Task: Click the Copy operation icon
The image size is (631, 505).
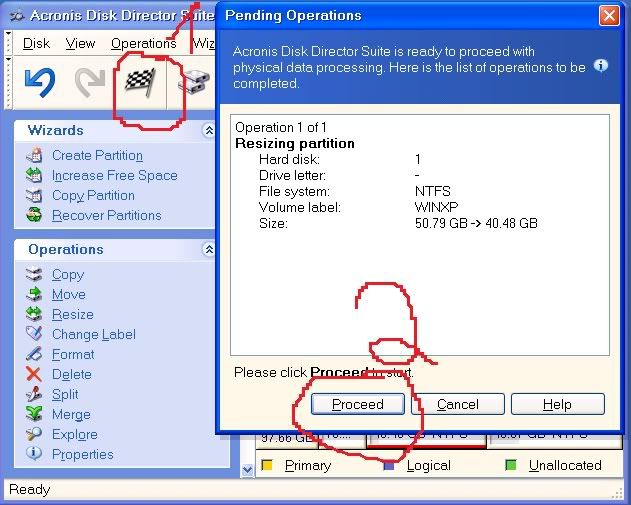Action: tap(34, 274)
